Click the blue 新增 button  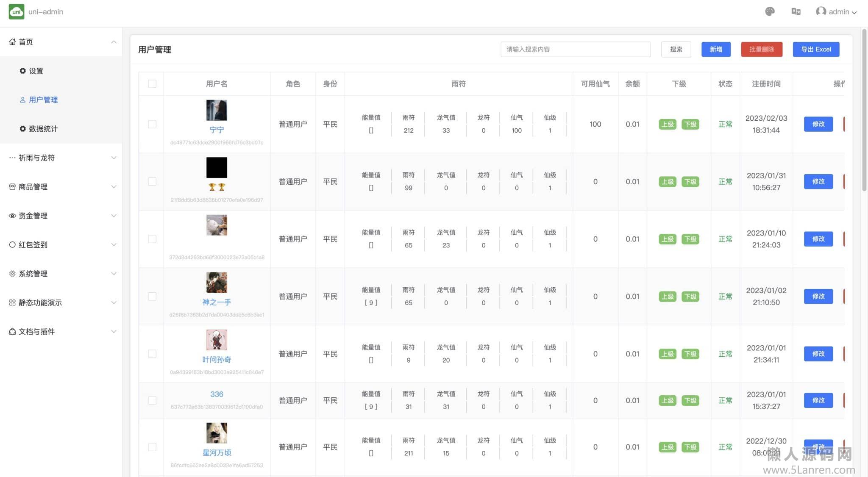[716, 49]
